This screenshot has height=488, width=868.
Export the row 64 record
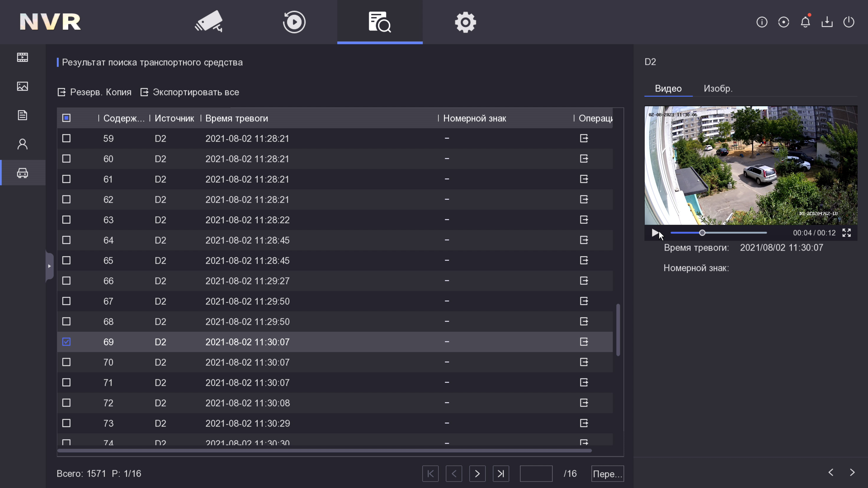click(584, 240)
